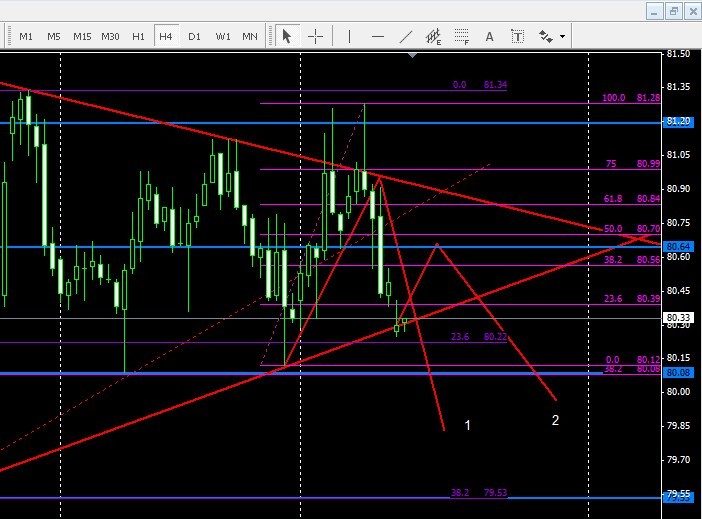702x519 pixels.
Task: Draw a vertical line tool
Action: click(349, 36)
